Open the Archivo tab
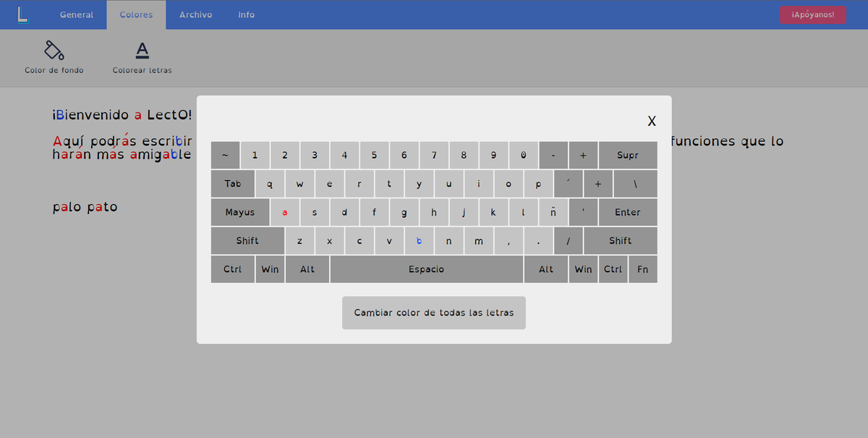 (195, 14)
